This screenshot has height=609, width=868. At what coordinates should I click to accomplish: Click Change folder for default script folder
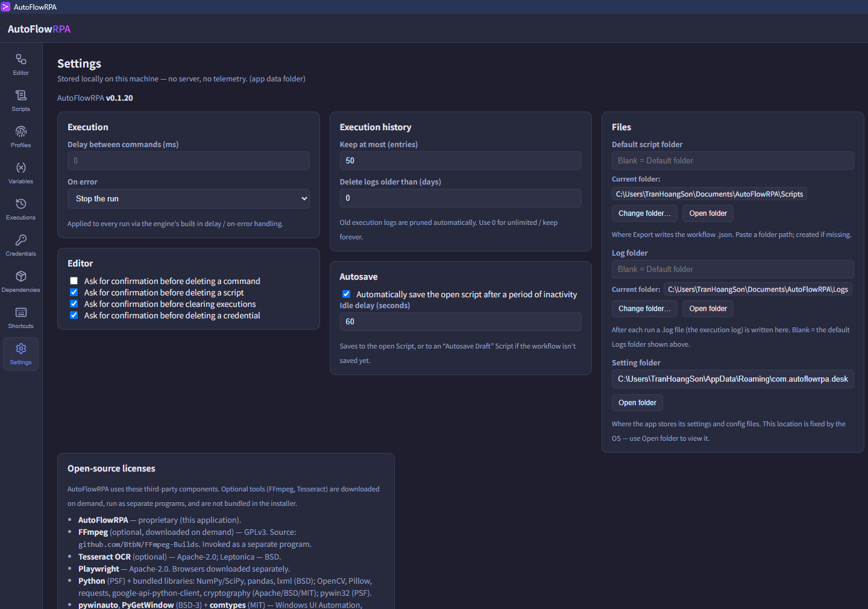[x=644, y=213]
